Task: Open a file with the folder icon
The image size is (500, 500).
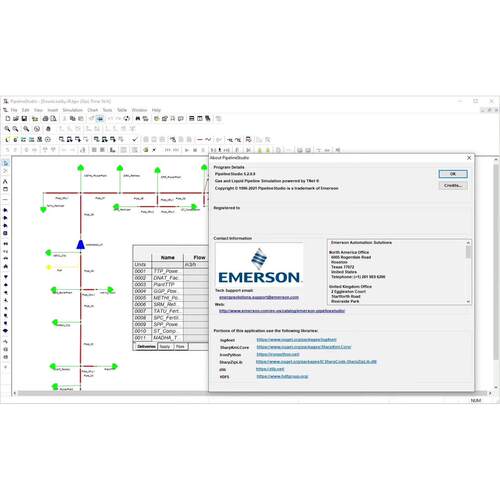Action: click(x=16, y=118)
